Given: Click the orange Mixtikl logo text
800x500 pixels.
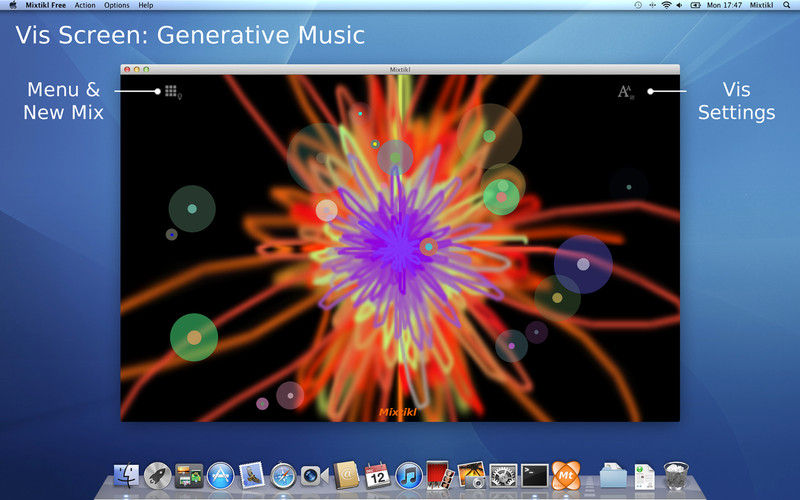Looking at the screenshot, I should tap(398, 412).
